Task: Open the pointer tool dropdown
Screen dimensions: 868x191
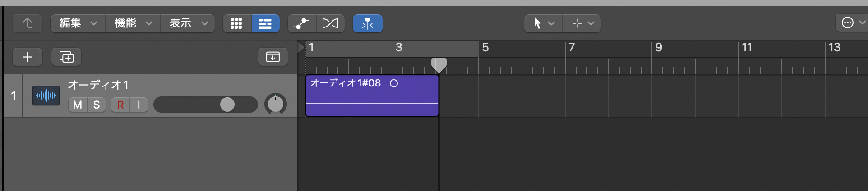Action: 543,23
